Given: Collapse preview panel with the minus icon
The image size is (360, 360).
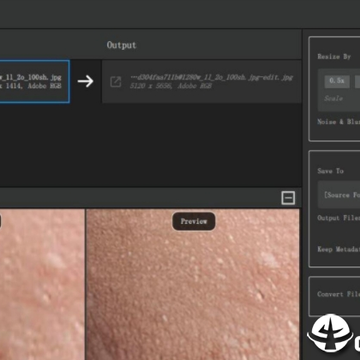Looking at the screenshot, I should 288,198.
